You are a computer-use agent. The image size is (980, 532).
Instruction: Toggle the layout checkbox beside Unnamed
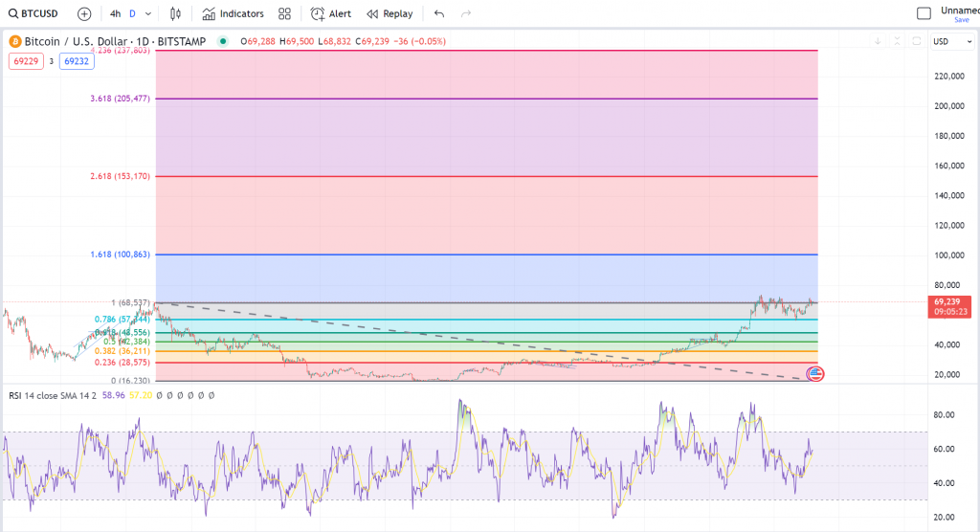click(x=924, y=13)
